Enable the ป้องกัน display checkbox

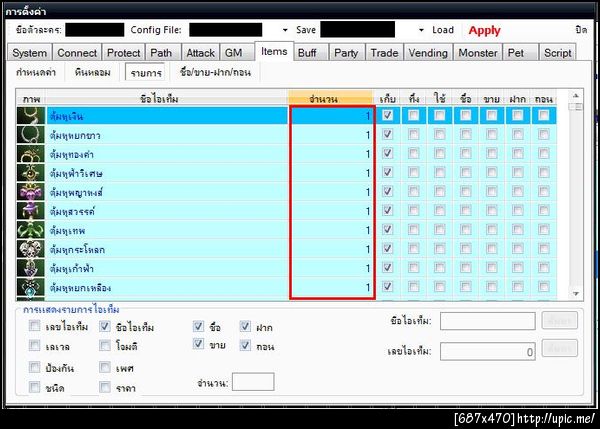tap(34, 367)
